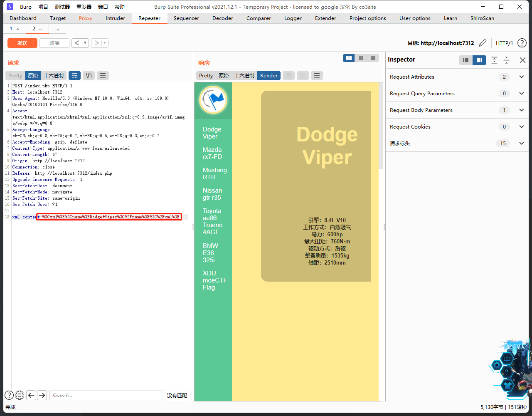Screen dimensions: 532x416
Task: Select top-bottom split layout icon
Action: click(361, 58)
